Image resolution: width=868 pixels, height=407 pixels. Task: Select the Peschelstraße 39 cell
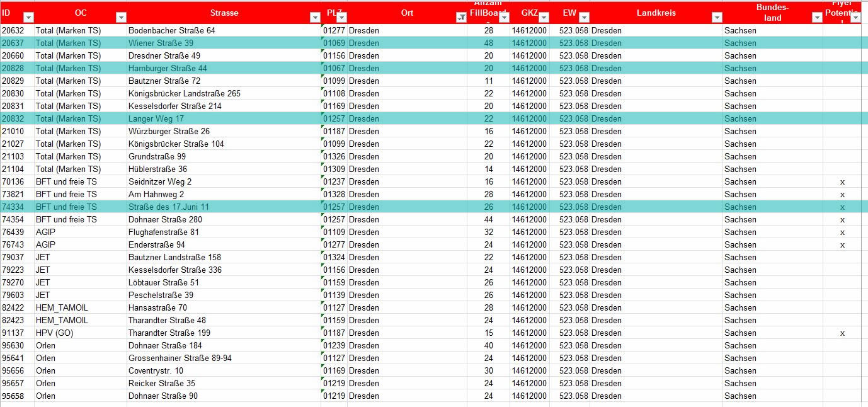pyautogui.click(x=224, y=295)
